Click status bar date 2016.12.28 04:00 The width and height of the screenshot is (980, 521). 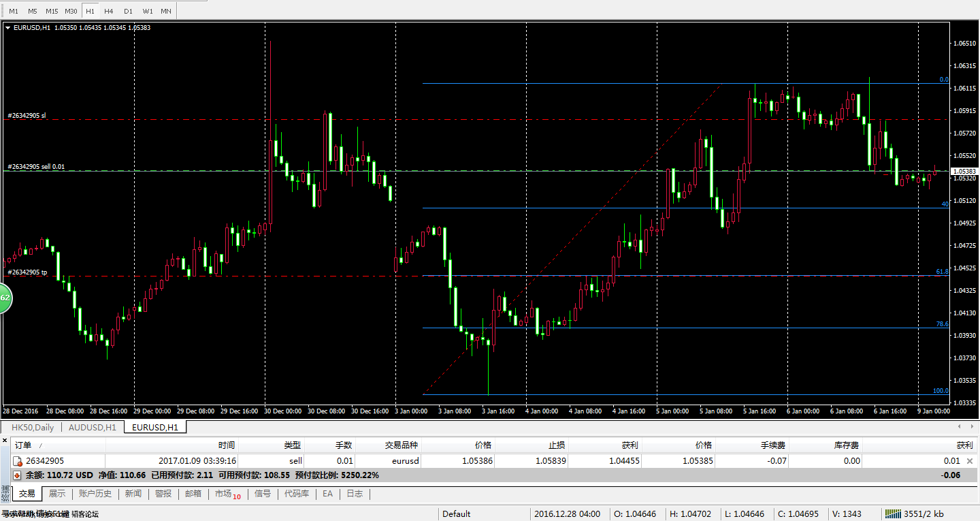(x=567, y=514)
